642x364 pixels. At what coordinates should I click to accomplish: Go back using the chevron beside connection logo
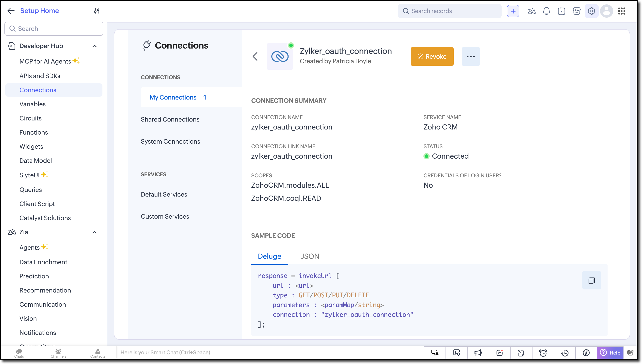[255, 56]
